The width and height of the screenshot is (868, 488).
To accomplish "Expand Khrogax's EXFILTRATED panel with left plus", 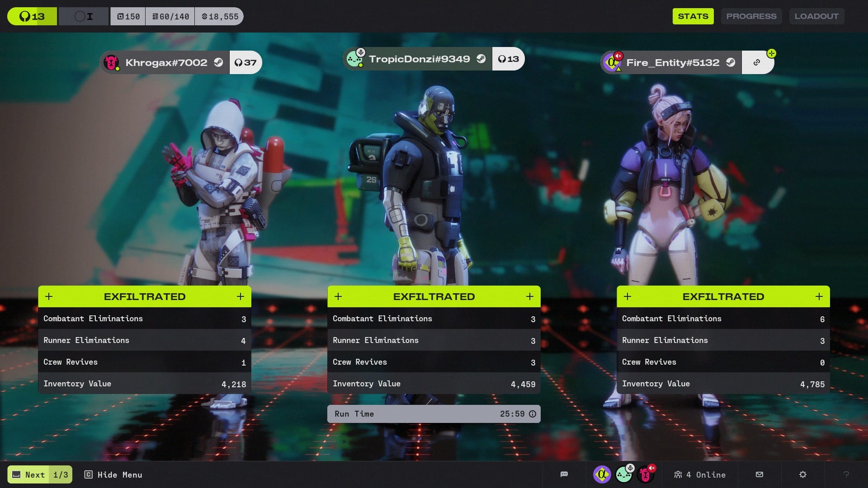I will click(49, 296).
